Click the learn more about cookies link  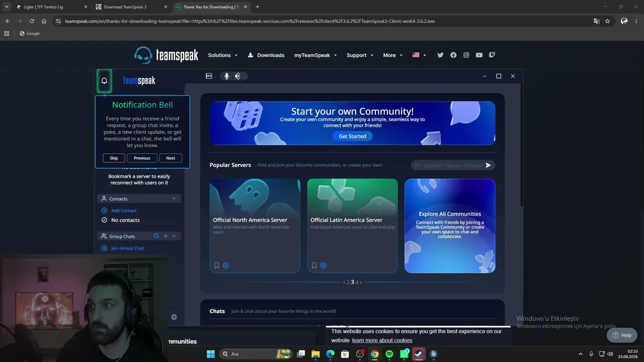click(x=382, y=340)
